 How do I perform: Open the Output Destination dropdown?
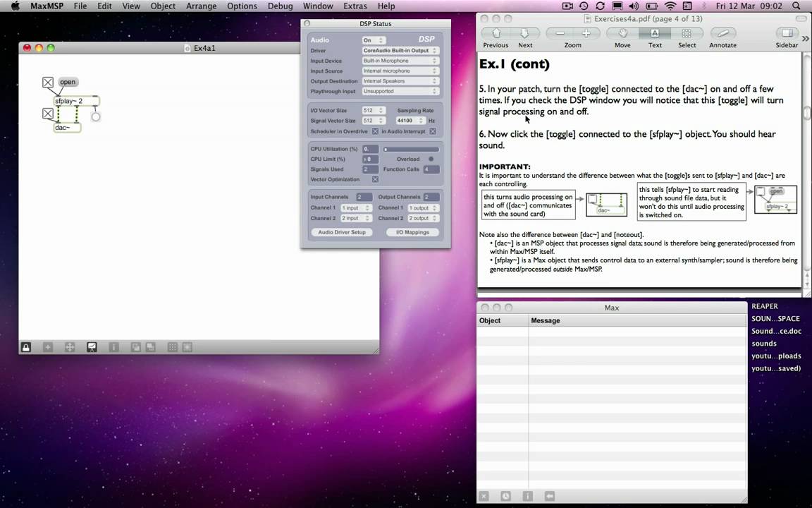[x=400, y=81]
